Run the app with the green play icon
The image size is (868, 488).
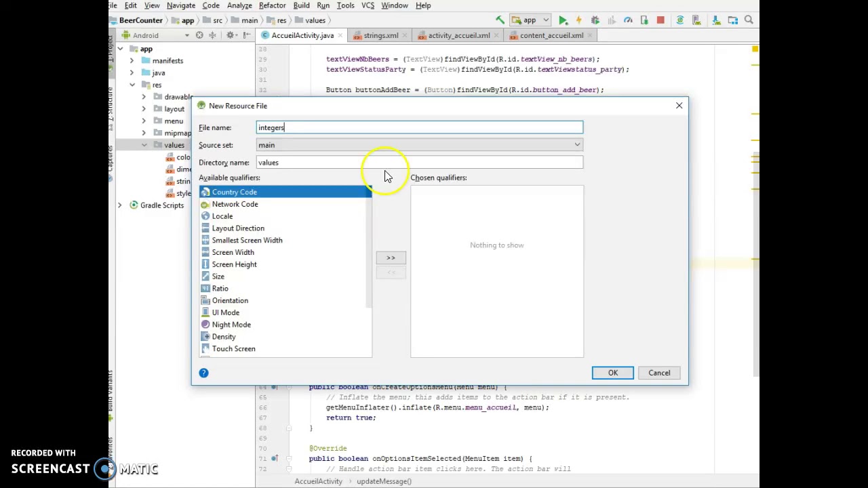click(563, 20)
